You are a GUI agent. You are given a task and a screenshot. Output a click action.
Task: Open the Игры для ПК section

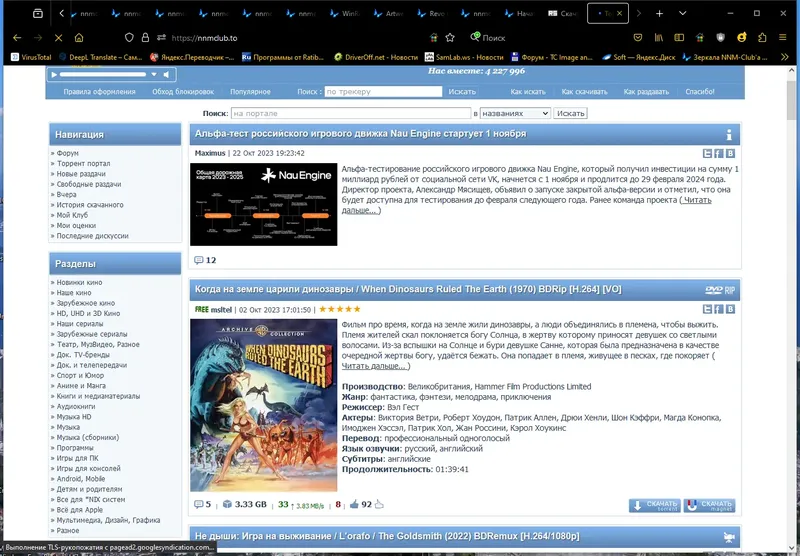click(78, 458)
